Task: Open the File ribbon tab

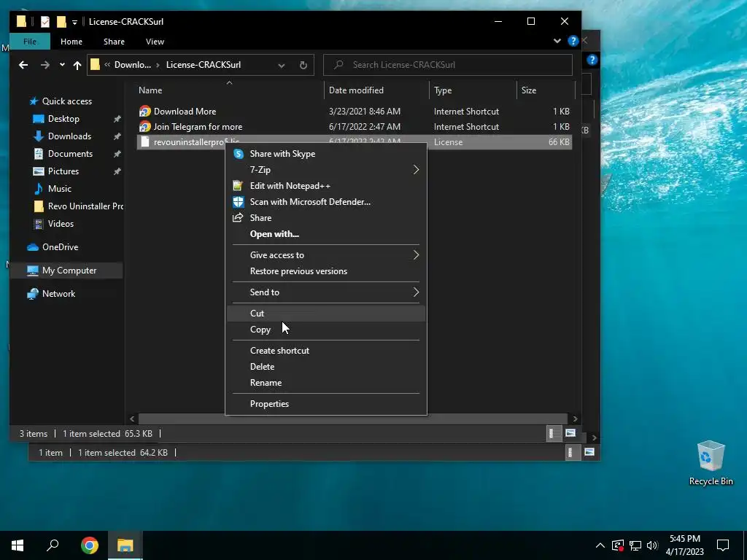Action: tap(29, 42)
